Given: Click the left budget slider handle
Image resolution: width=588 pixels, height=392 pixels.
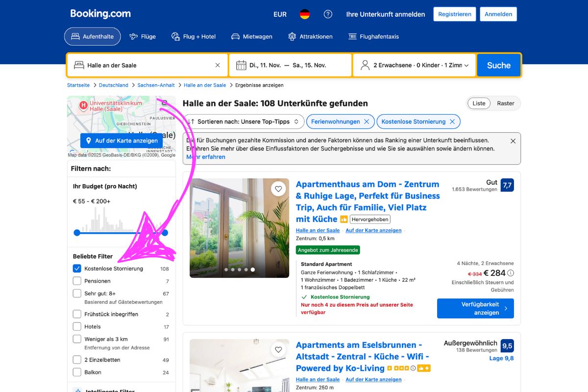Looking at the screenshot, I should (77, 233).
